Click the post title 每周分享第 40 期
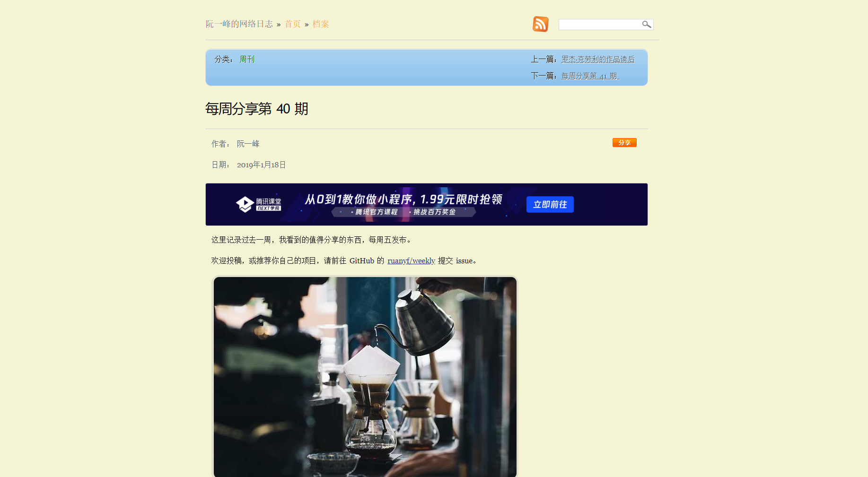The height and width of the screenshot is (477, 868). coord(257,109)
